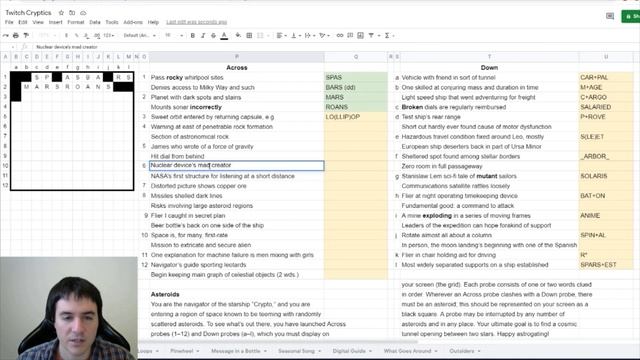This screenshot has height=360, width=640.
Task: Open the zoom level dropdown
Action: point(49,36)
